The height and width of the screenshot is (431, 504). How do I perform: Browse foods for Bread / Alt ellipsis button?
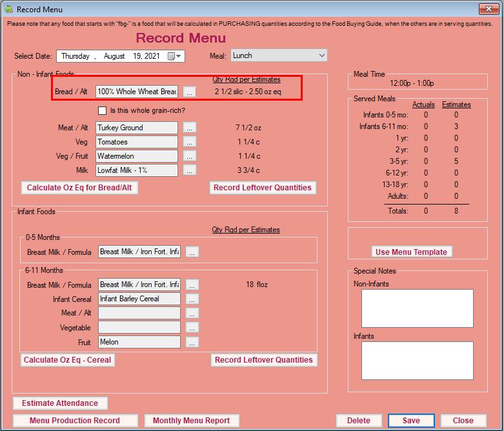pos(189,92)
